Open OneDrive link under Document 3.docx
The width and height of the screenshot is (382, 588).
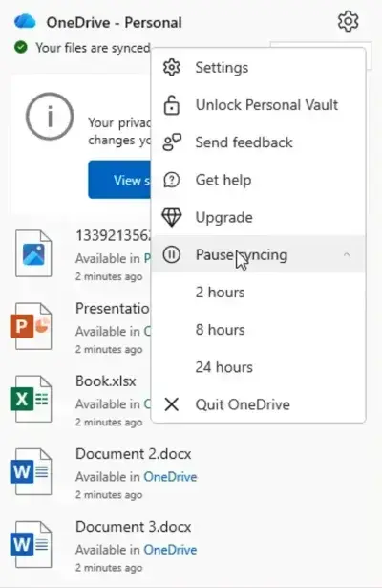[x=170, y=550]
